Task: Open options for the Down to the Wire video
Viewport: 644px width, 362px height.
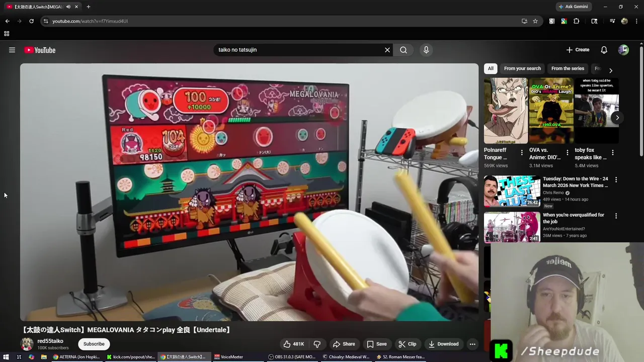Action: tap(616, 179)
